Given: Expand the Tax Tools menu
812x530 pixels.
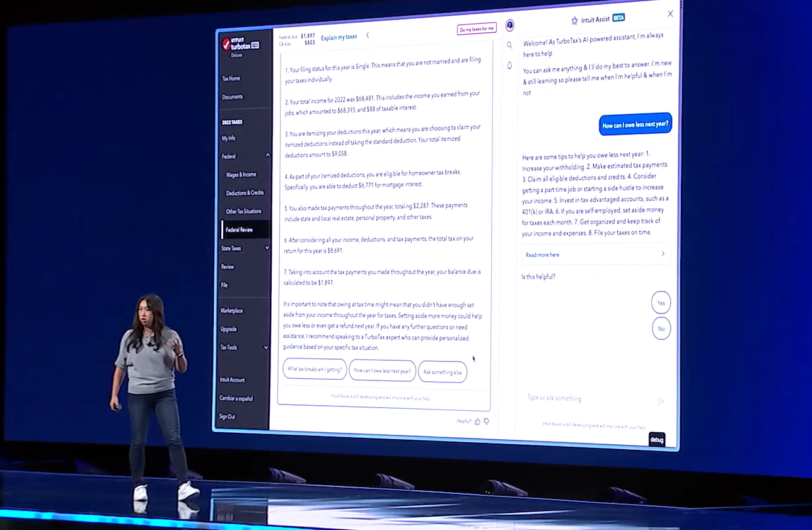Looking at the screenshot, I should 266,348.
